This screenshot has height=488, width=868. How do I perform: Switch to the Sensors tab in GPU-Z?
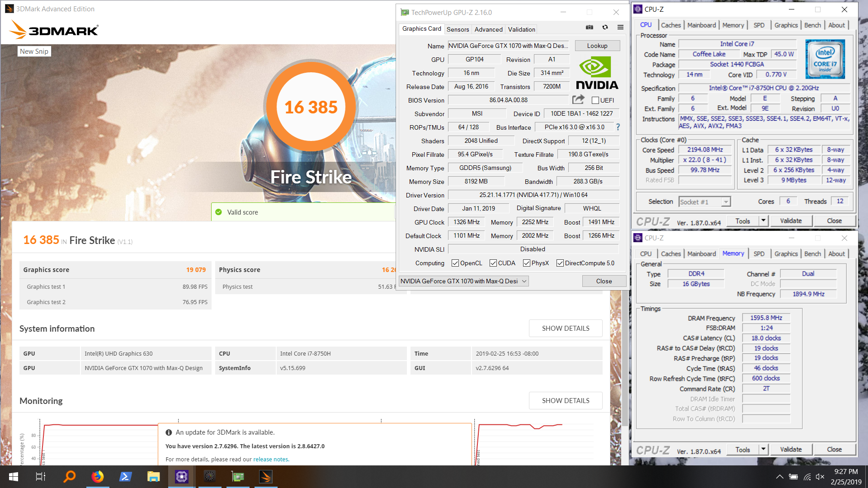pos(458,29)
